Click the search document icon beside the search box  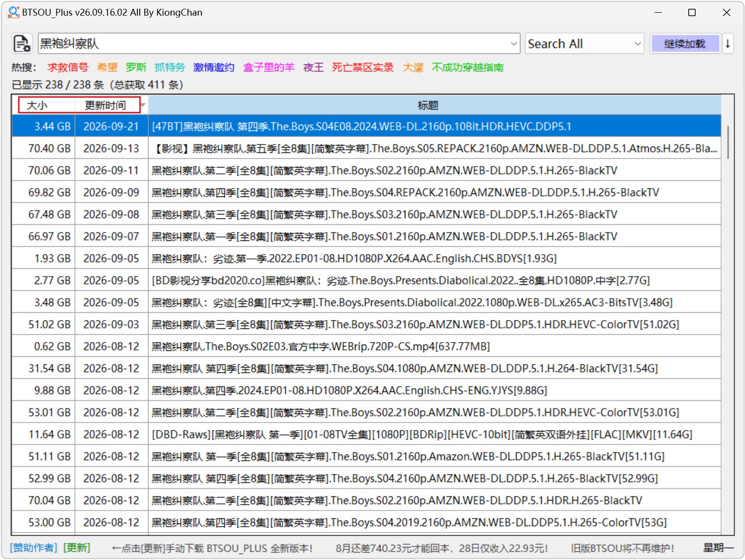pyautogui.click(x=22, y=43)
